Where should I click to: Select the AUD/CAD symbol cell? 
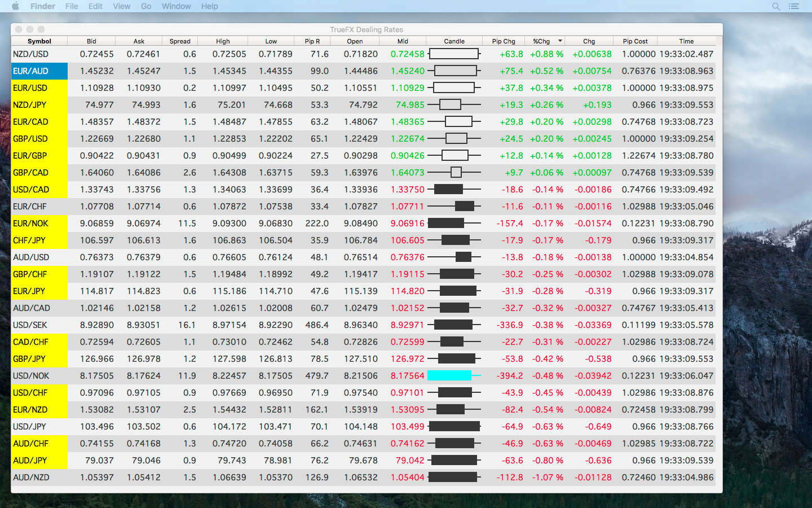pyautogui.click(x=39, y=308)
